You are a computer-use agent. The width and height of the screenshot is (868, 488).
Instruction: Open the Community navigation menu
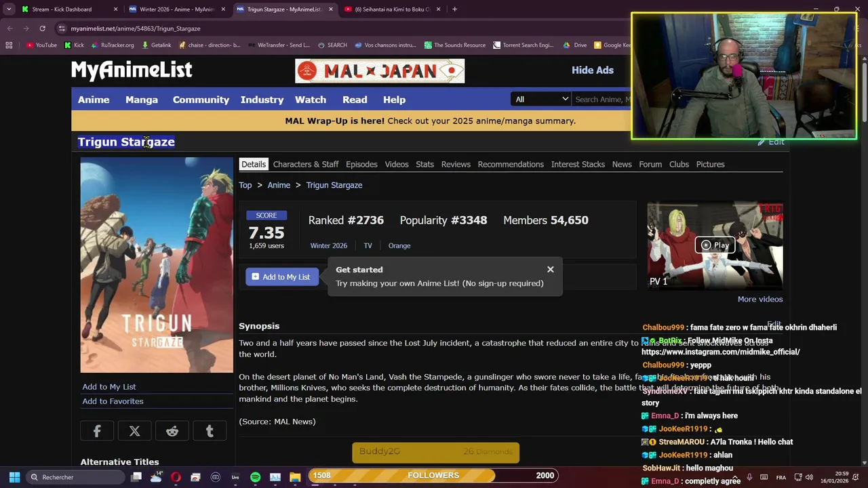coord(201,100)
